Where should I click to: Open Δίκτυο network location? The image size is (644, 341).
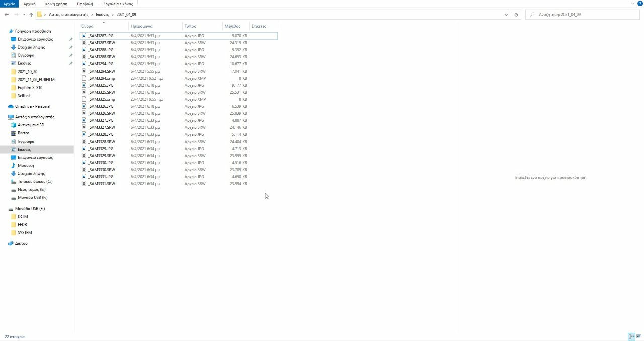(x=21, y=243)
